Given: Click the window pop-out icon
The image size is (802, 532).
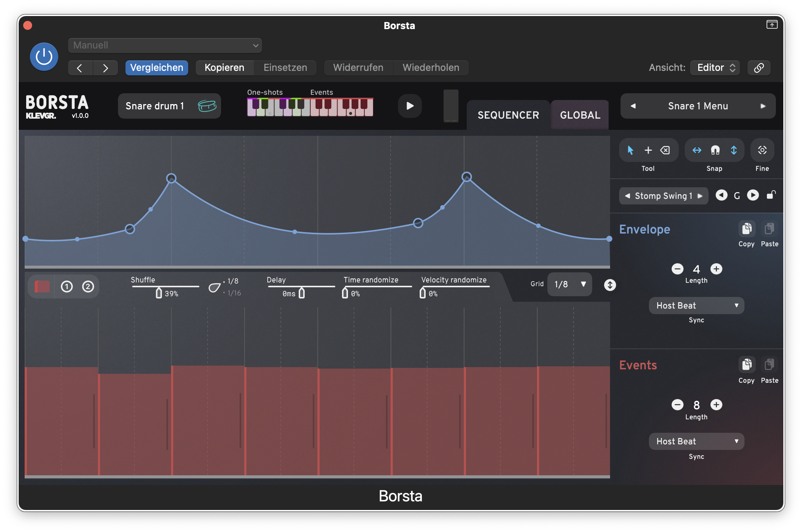Looking at the screenshot, I should click(x=772, y=25).
